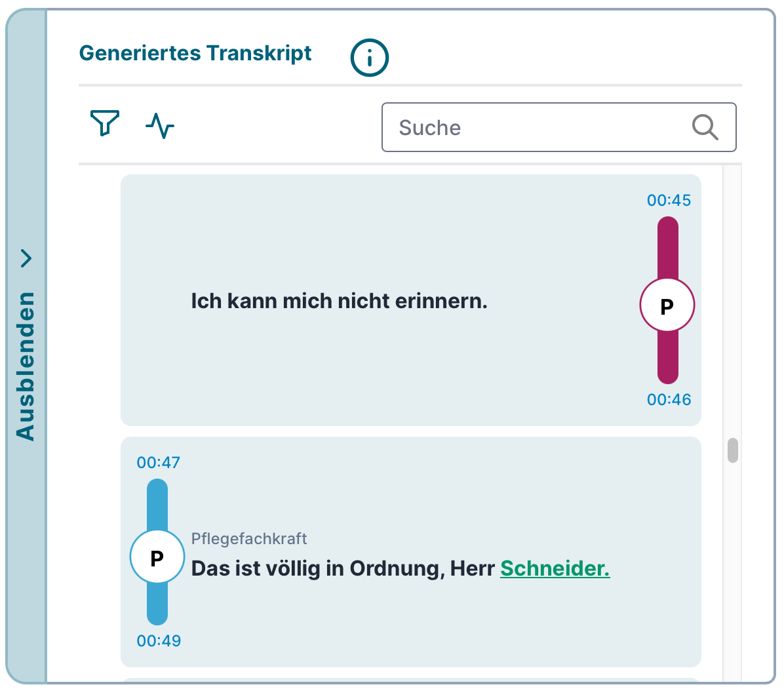Image resolution: width=784 pixels, height=691 pixels.
Task: Open the transcript filter funnel icon
Action: click(105, 123)
